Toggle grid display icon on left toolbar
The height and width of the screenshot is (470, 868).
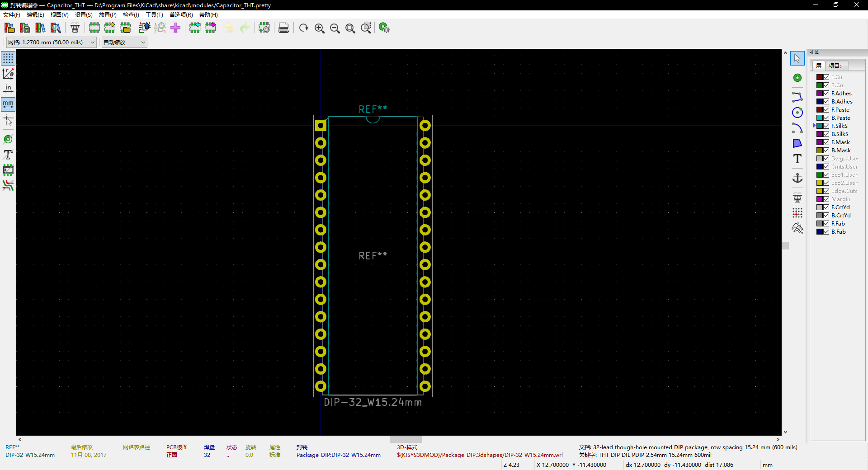[x=8, y=58]
